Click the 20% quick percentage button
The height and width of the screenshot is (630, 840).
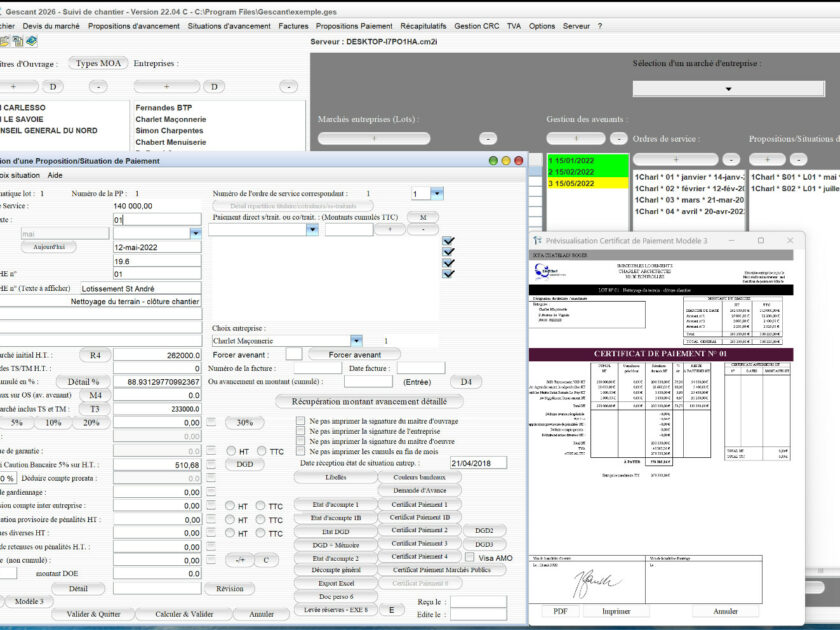pyautogui.click(x=91, y=423)
